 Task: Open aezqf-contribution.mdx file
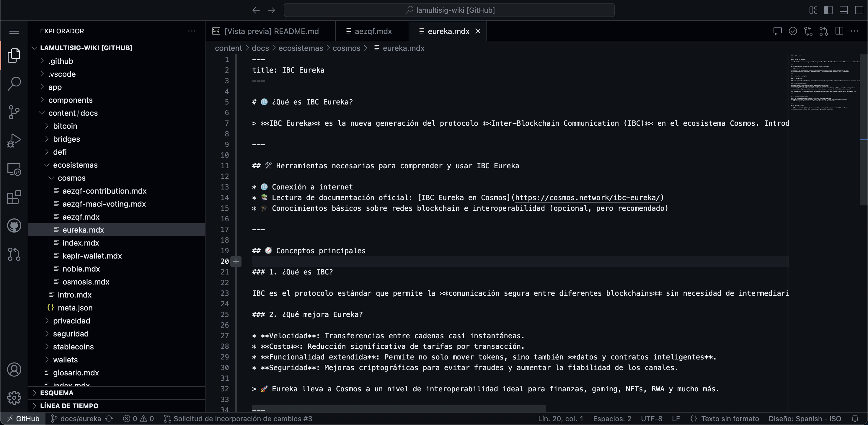(x=117, y=191)
